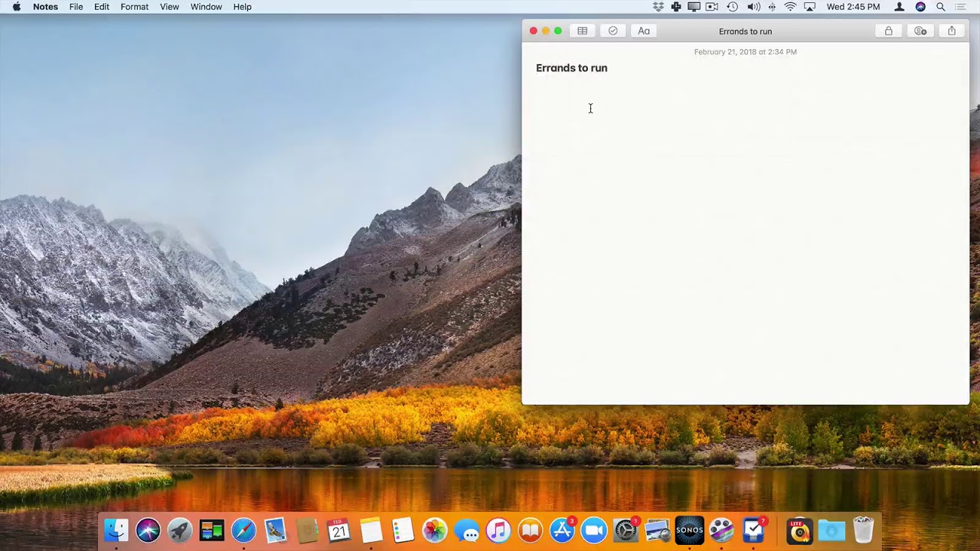Make a checklist with the checkmark icon
Image resolution: width=980 pixels, height=551 pixels.
click(613, 31)
